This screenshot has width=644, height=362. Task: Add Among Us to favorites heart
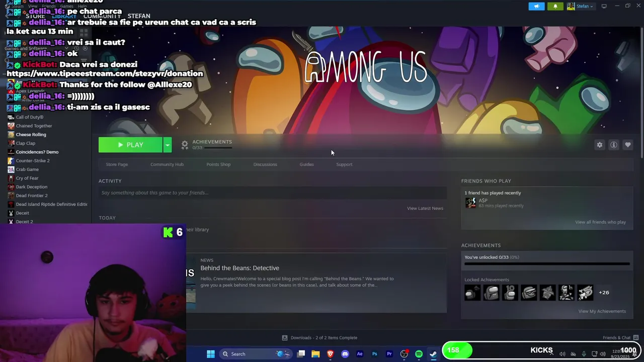(x=627, y=145)
